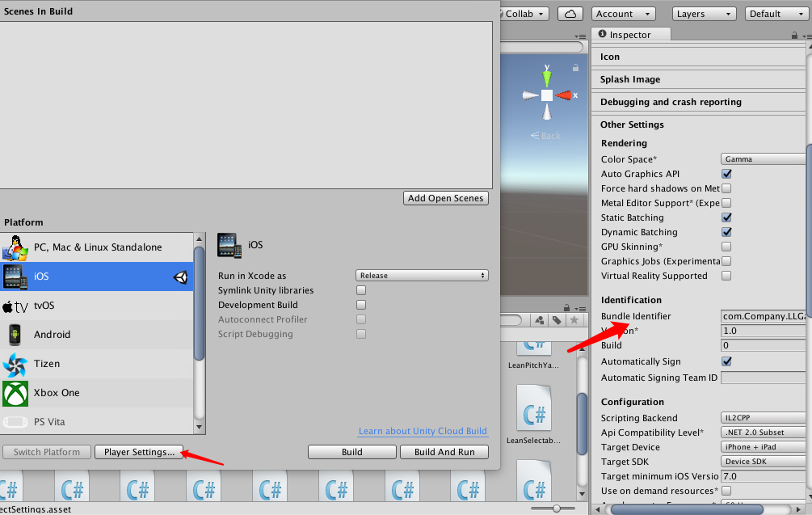The image size is (812, 515).
Task: Disable the Dynamic Batching checkbox
Action: (726, 232)
